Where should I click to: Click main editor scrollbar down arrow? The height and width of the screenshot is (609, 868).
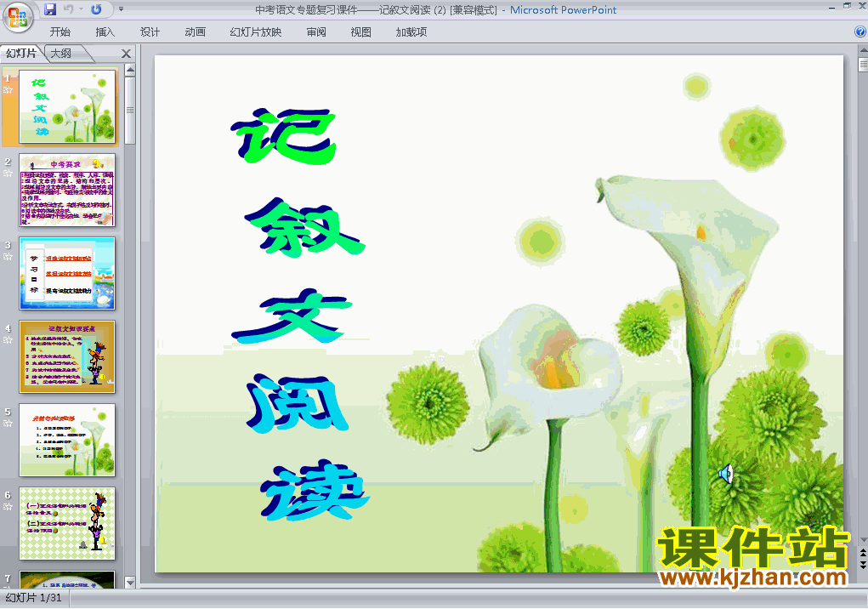[x=863, y=540]
